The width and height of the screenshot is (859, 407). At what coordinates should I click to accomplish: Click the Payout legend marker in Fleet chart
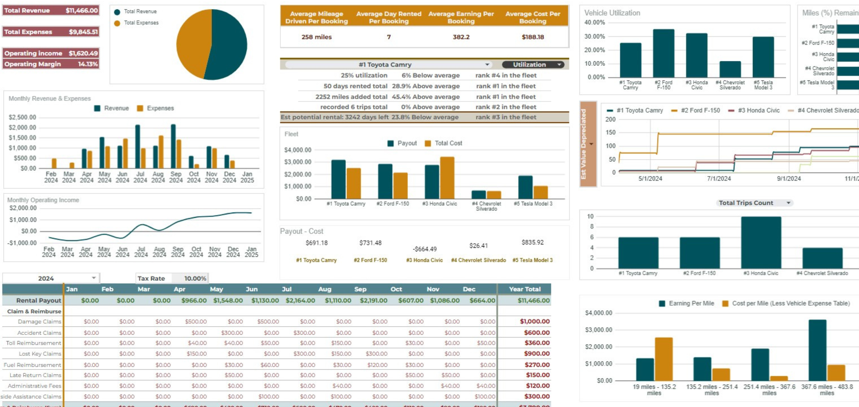pos(391,143)
